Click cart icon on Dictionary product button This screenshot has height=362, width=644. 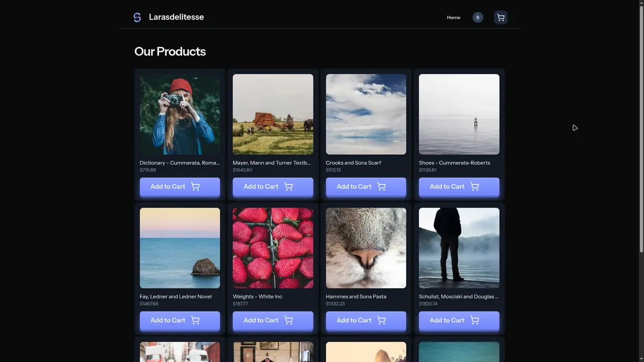(195, 187)
